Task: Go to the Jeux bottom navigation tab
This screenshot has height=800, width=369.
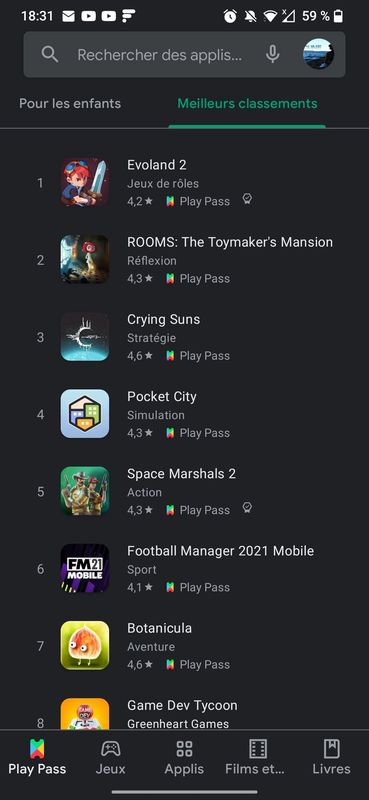Action: (111, 758)
